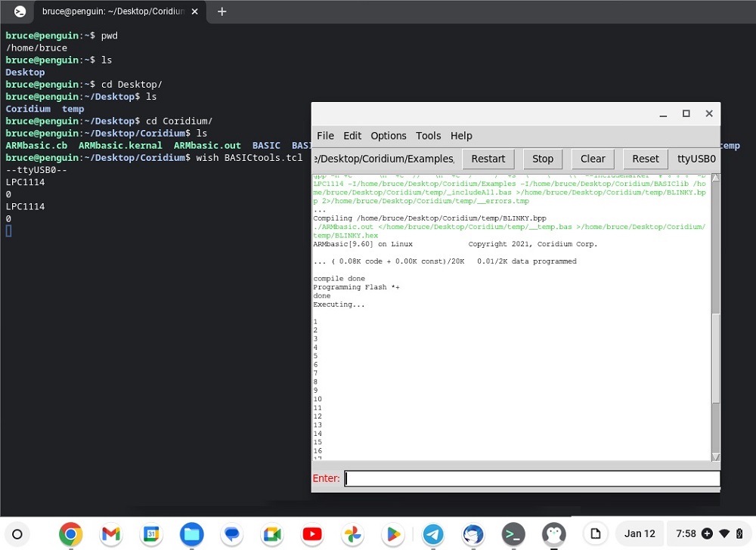
Task: Open YouTube from the shelf
Action: click(312, 533)
